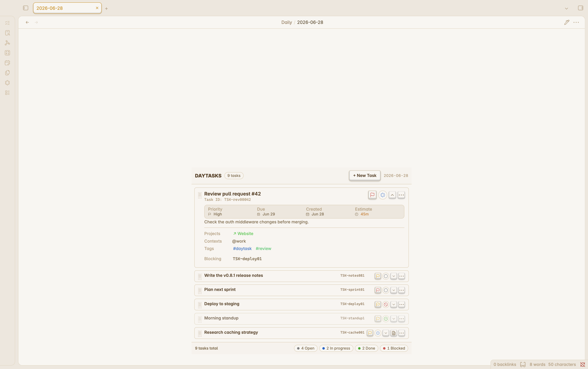Open the list layout icon in ribbon

[x=7, y=93]
